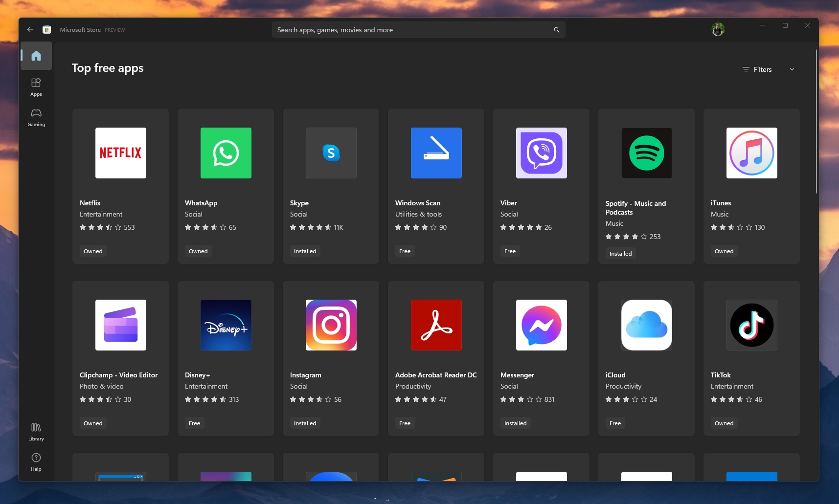
Task: Open the Spotify - Music and Podcasts app tile
Action: tap(646, 186)
